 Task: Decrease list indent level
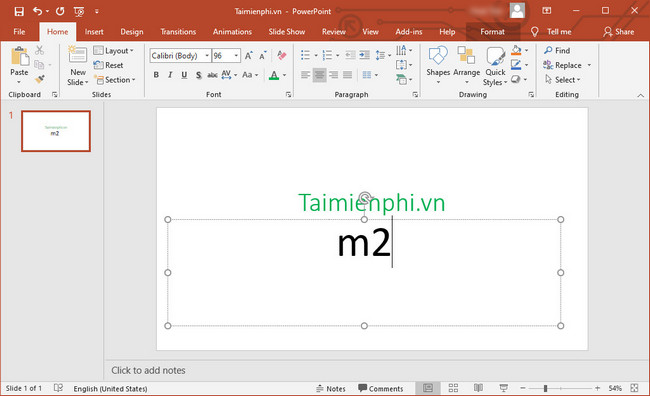pos(350,55)
